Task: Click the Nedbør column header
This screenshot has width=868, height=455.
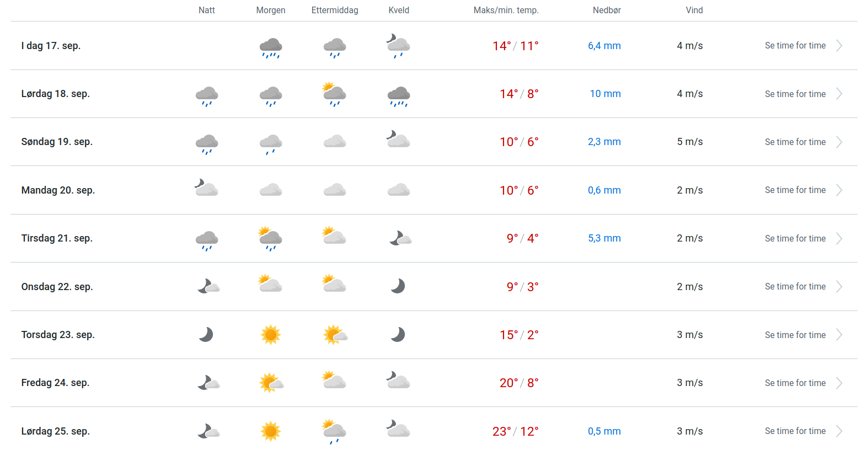Action: pyautogui.click(x=607, y=10)
